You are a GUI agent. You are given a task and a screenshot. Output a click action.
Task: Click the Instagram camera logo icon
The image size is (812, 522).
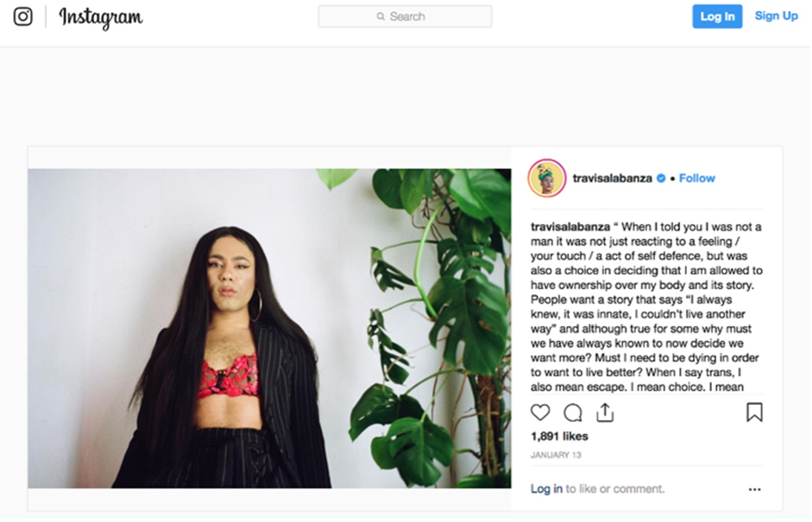(22, 16)
